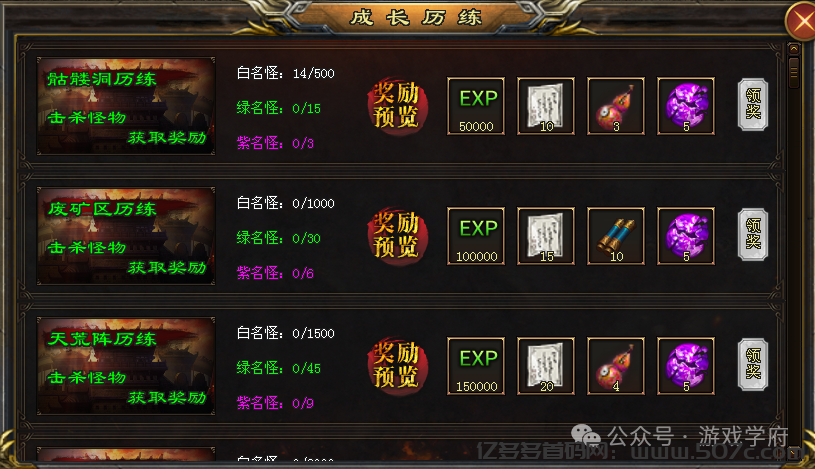Claim the 天荒阵历练 reward with 领奖
This screenshot has height=469, width=815.
click(753, 364)
